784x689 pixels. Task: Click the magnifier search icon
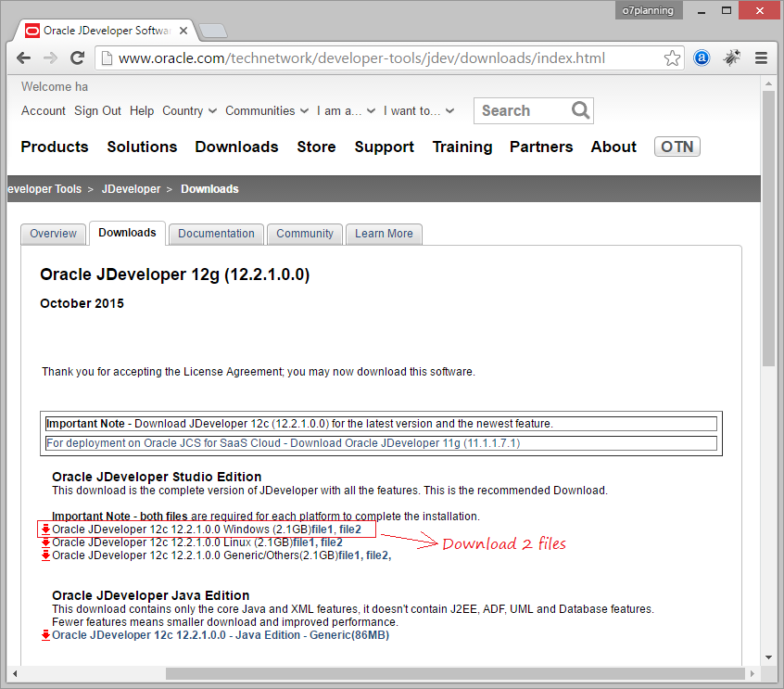580,110
